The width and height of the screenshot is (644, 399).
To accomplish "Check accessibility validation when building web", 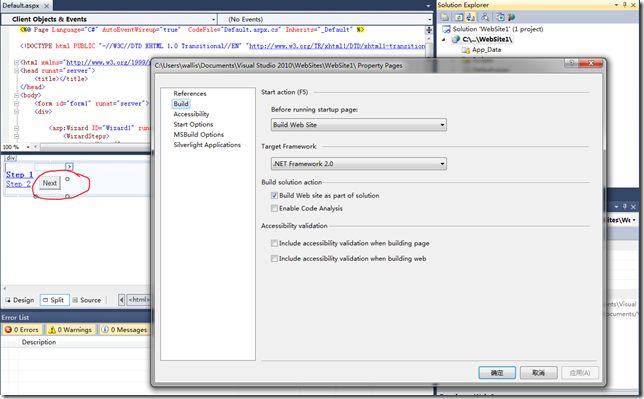I will click(x=274, y=258).
